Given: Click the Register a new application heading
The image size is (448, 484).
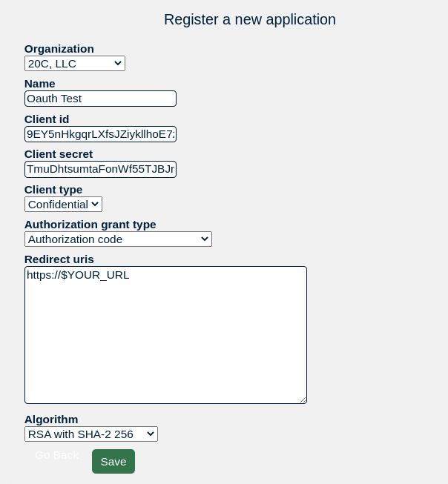Looking at the screenshot, I should [x=250, y=20].
